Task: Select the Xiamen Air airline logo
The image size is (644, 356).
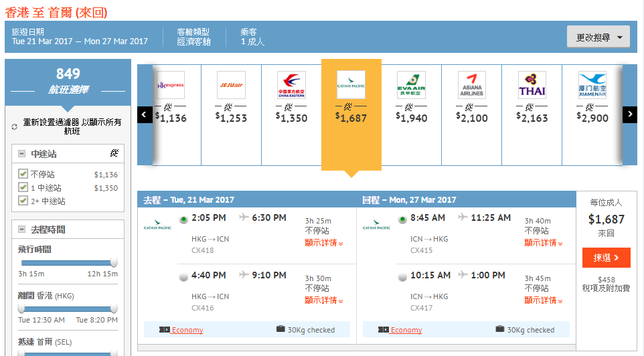Action: click(x=592, y=85)
